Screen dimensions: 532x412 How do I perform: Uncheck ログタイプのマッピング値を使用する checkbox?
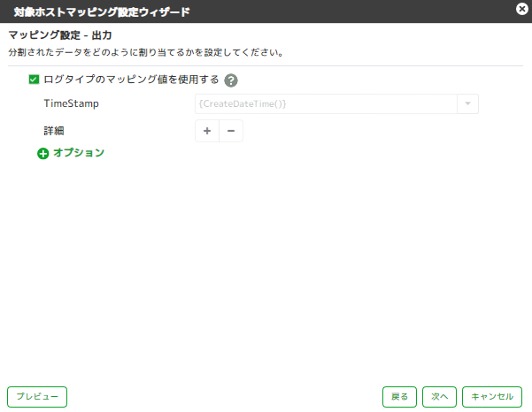coord(34,80)
